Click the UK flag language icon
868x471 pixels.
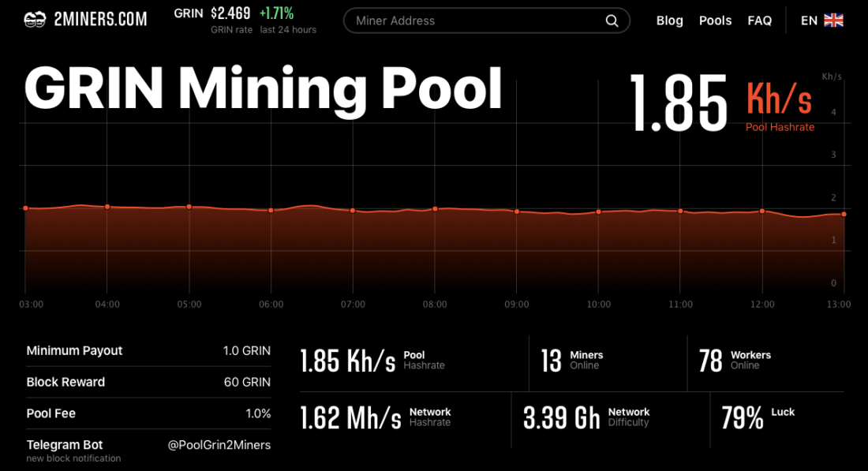[x=833, y=21]
